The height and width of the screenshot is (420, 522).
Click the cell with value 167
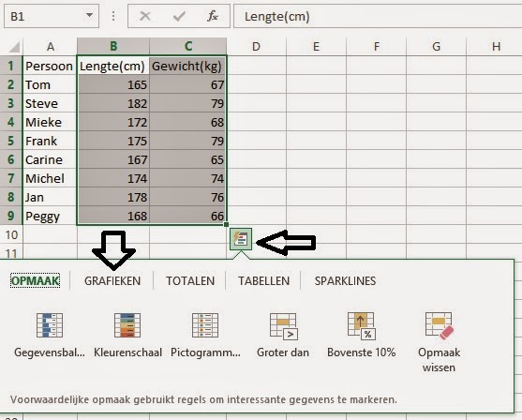(x=113, y=159)
